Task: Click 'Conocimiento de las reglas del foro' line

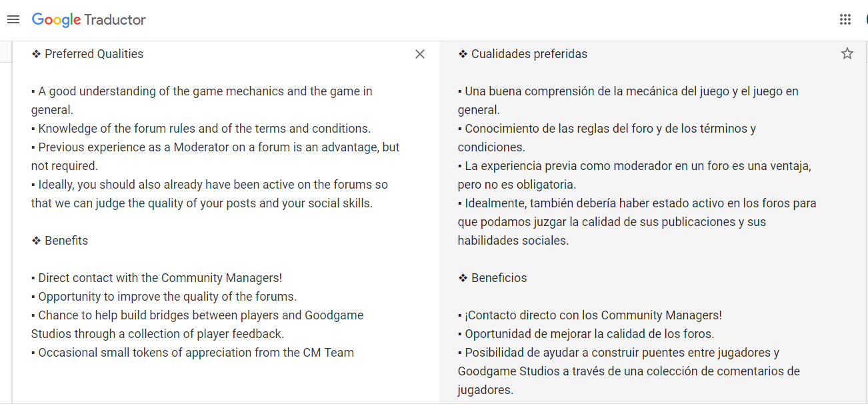Action: coord(610,129)
